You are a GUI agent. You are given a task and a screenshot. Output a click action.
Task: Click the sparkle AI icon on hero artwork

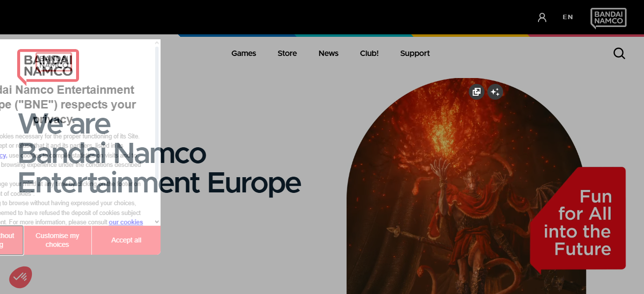[495, 92]
